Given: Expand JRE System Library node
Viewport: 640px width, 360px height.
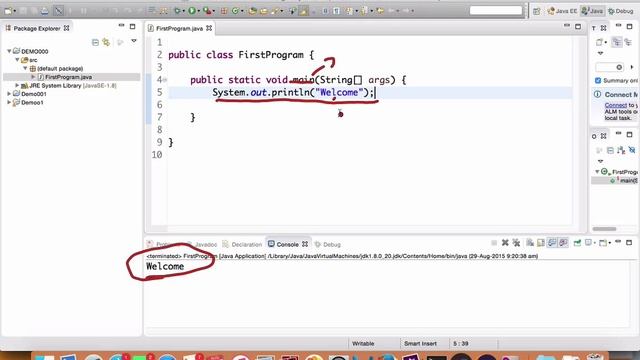Looking at the screenshot, I should click(x=17, y=85).
